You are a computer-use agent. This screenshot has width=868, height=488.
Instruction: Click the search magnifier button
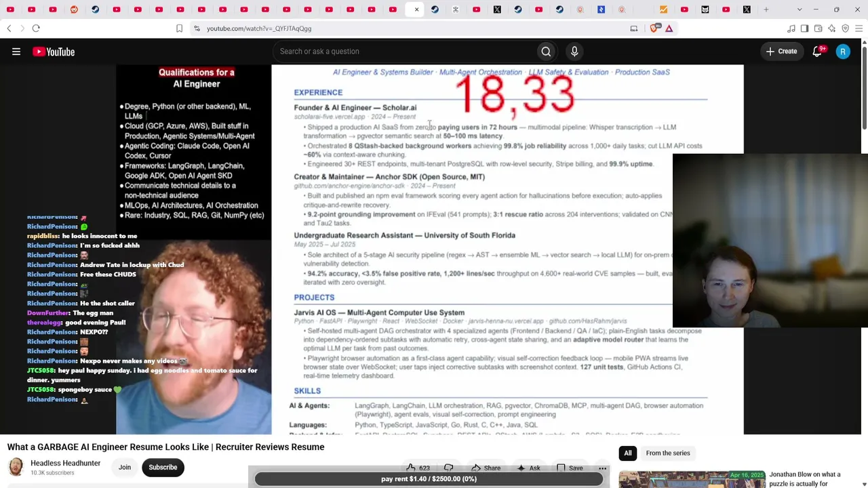pos(546,52)
